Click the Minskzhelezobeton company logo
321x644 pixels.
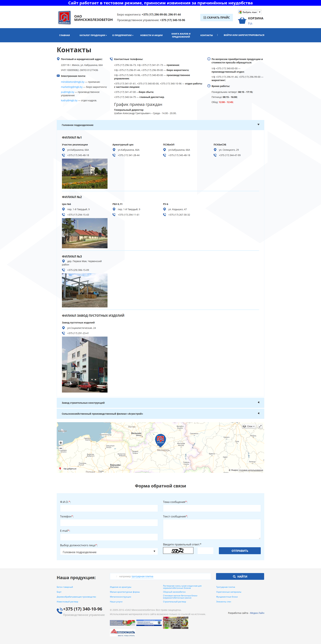[x=64, y=18]
